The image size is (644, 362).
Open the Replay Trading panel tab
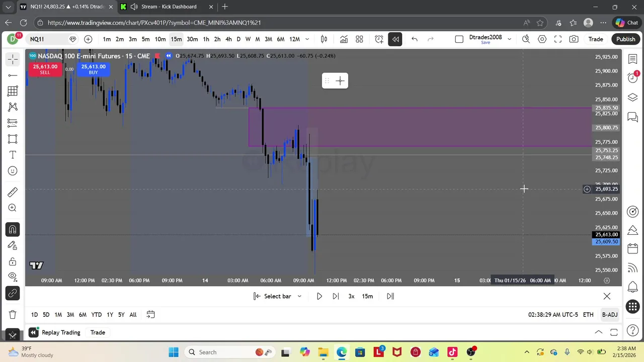click(x=61, y=332)
